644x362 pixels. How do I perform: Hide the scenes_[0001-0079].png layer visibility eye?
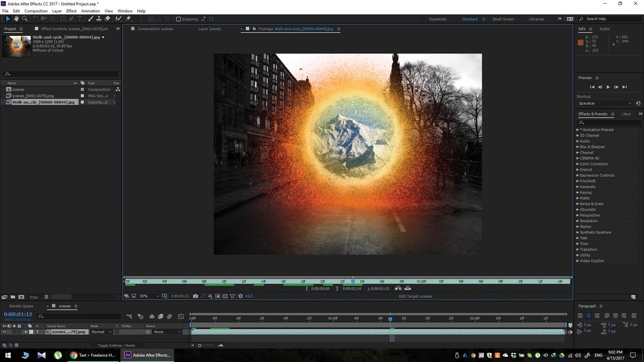[x=4, y=331]
